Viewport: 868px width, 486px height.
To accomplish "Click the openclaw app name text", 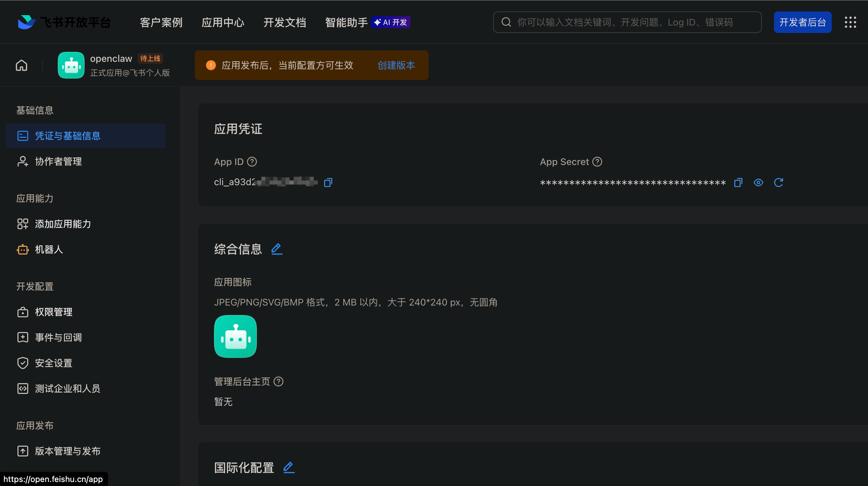I will (111, 58).
